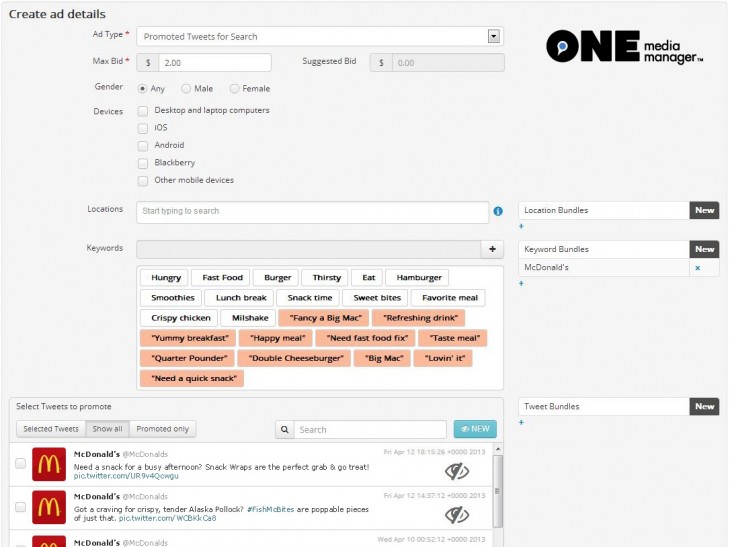Select the Snack Wraps tweet checkbox
The height and width of the screenshot is (547, 730).
20,463
